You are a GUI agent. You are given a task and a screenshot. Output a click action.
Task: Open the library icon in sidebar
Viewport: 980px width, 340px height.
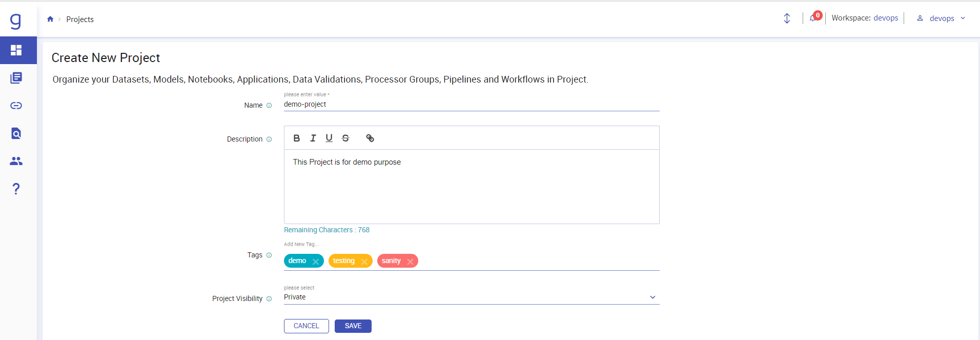pos(16,78)
